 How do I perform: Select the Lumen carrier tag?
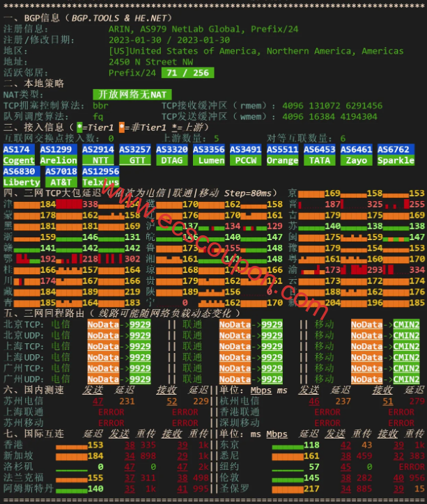(x=209, y=160)
